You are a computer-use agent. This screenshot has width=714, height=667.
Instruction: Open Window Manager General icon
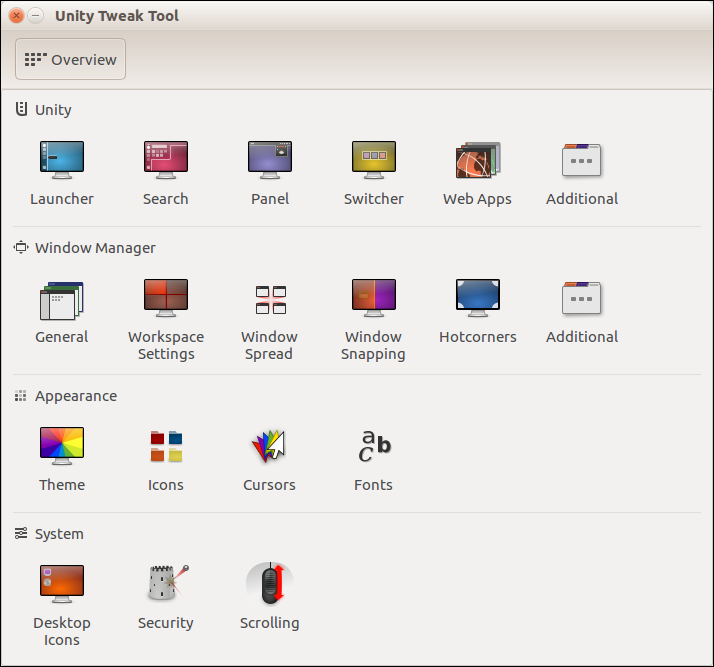click(61, 300)
